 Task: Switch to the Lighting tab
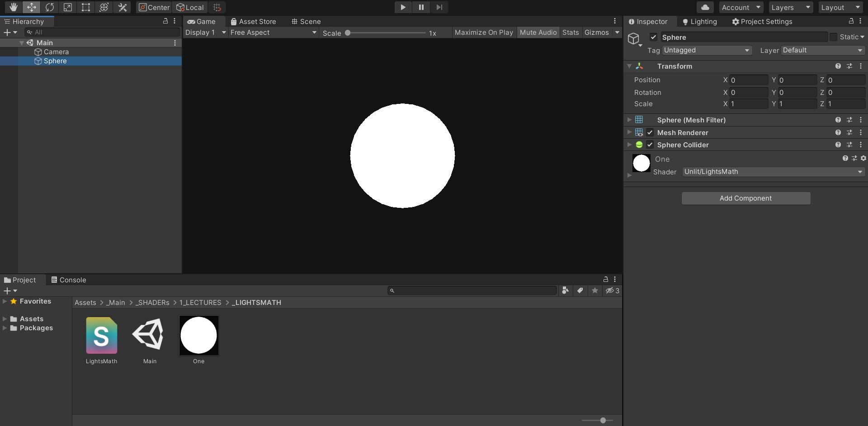pyautogui.click(x=699, y=21)
